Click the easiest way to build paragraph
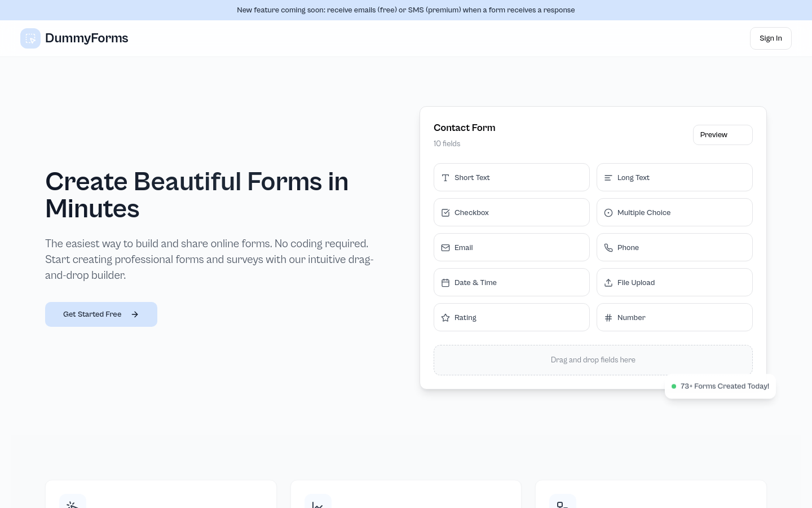This screenshot has height=508, width=812. point(209,260)
